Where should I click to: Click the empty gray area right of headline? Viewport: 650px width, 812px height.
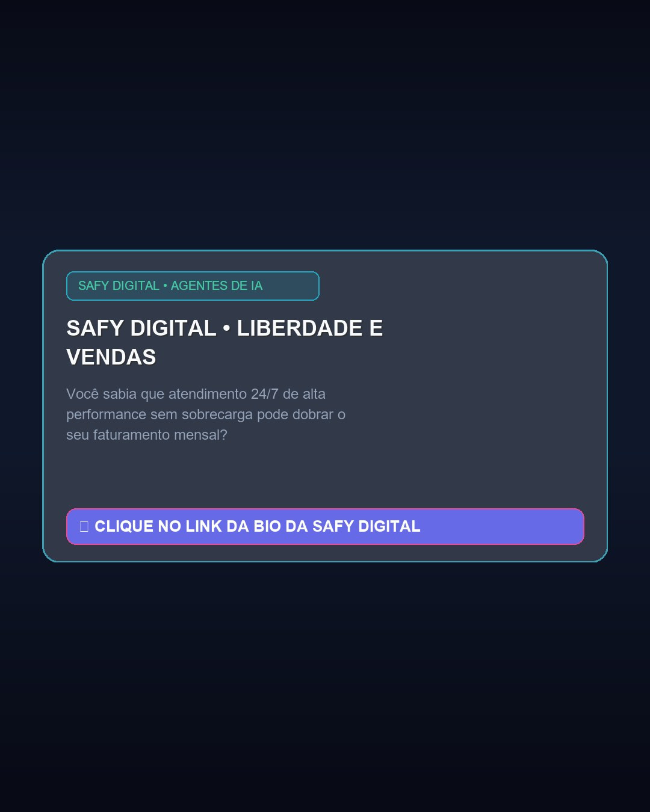(487, 343)
